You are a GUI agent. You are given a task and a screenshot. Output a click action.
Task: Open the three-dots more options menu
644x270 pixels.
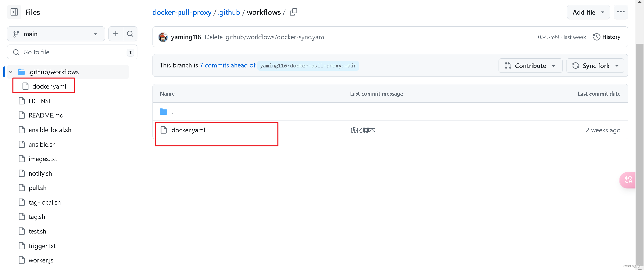(x=621, y=12)
